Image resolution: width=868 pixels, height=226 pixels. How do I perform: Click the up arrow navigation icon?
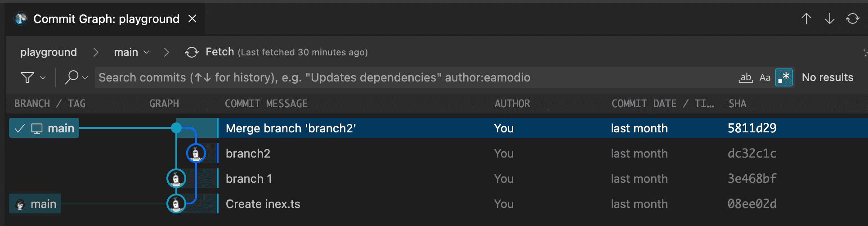point(806,18)
